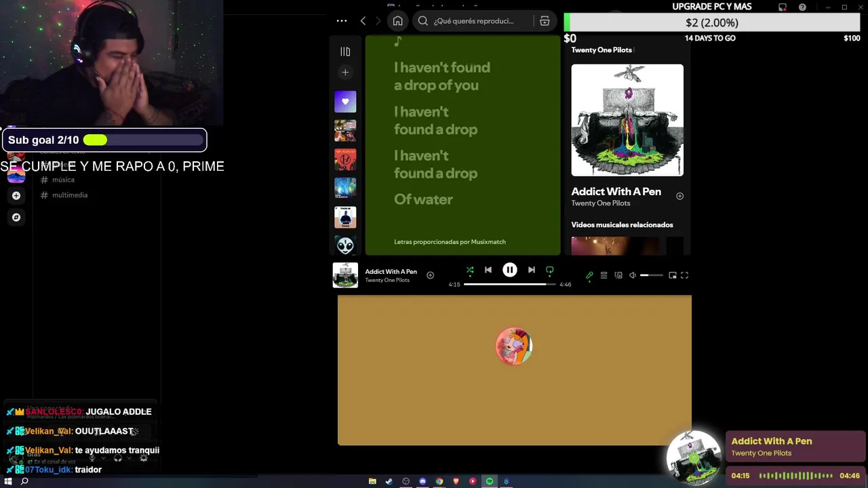
Task: Open 'Addict With A Pen' title in right panel
Action: pos(616,192)
